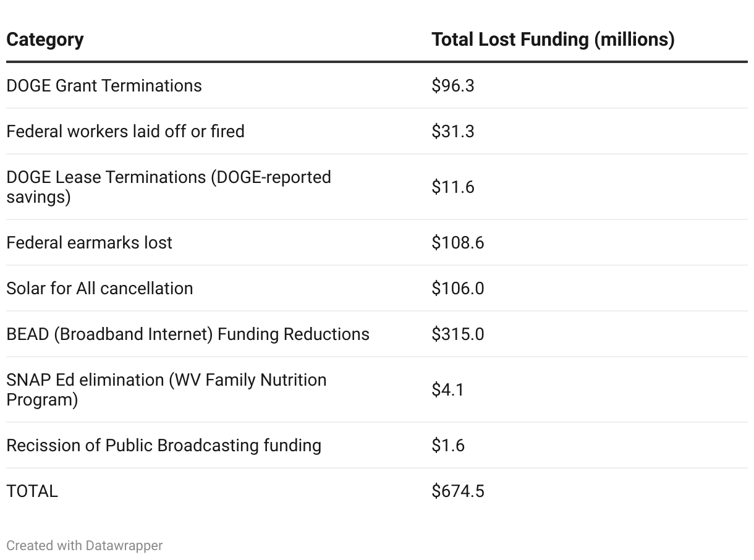Viewport: 754px width, 560px height.
Task: Select the DOGE Grant Terminations row label
Action: click(x=104, y=85)
